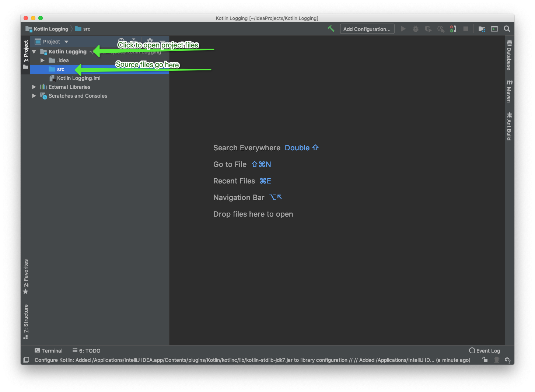Open the Run Anything toolbar icon
Viewport: 535px width, 392px height.
494,29
